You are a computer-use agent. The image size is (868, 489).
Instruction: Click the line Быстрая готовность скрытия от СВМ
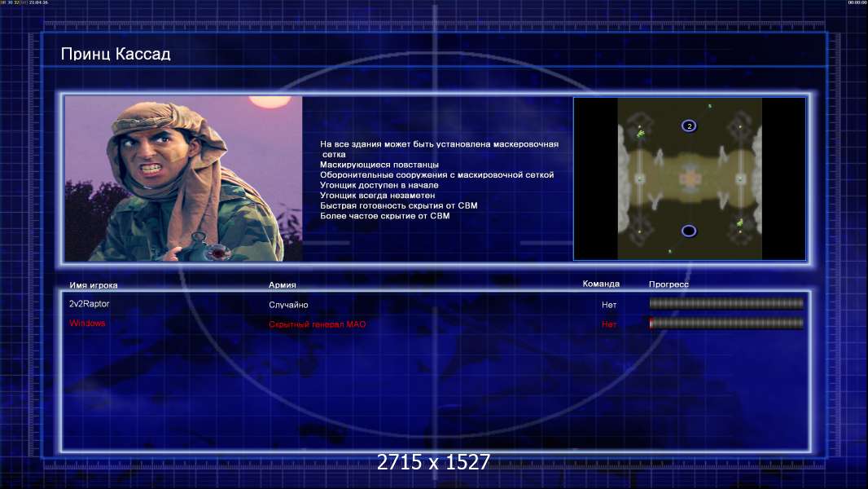[x=398, y=205]
